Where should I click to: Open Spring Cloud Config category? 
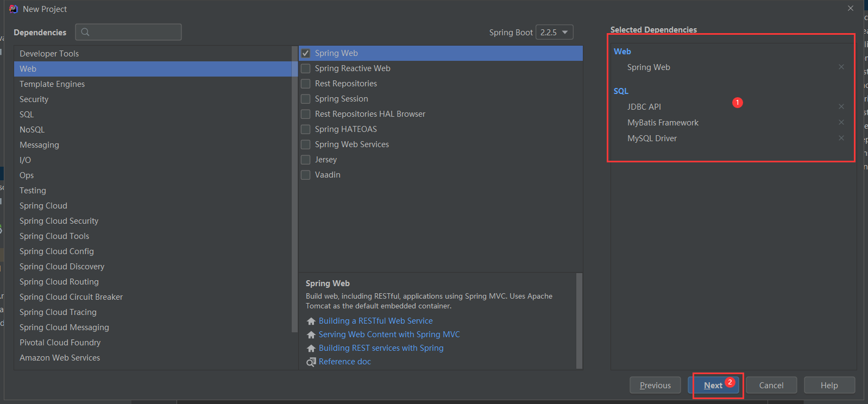point(153,251)
